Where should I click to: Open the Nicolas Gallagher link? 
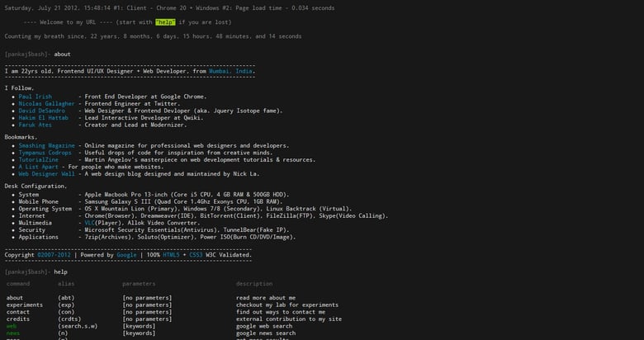point(45,103)
